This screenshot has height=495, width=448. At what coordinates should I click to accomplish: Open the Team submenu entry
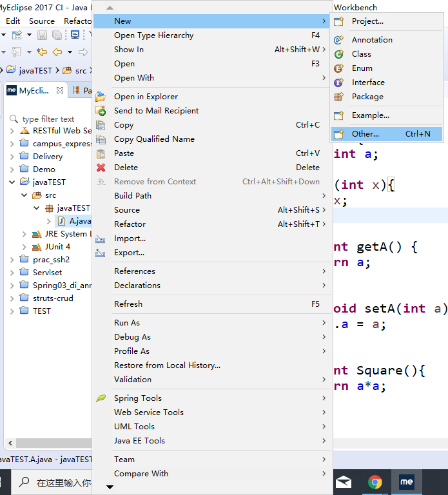click(x=211, y=460)
